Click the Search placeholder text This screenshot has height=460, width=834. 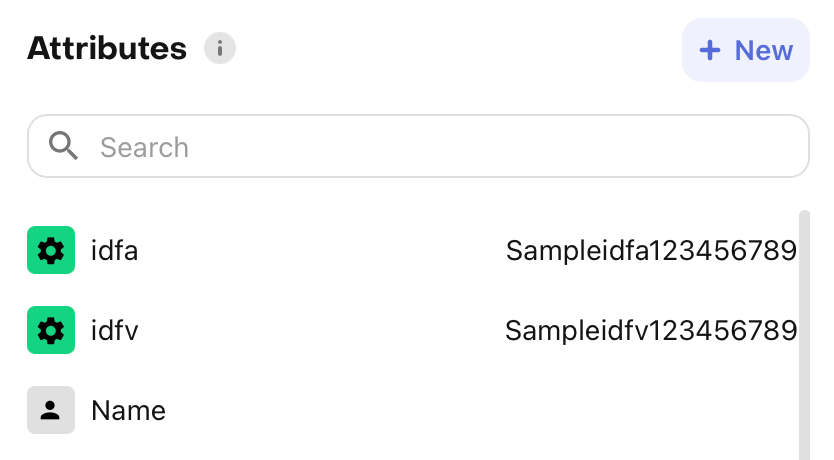[x=144, y=148]
